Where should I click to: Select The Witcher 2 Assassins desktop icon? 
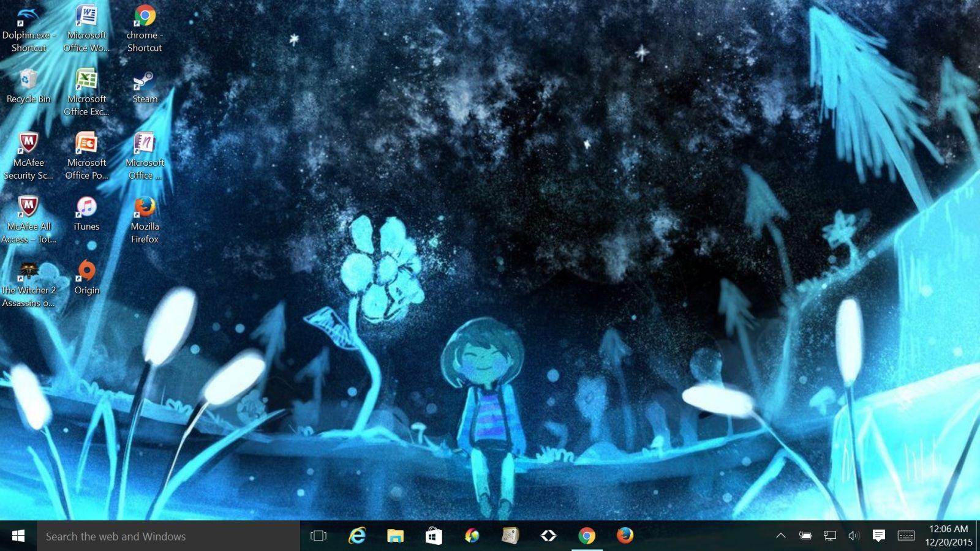[x=28, y=284]
